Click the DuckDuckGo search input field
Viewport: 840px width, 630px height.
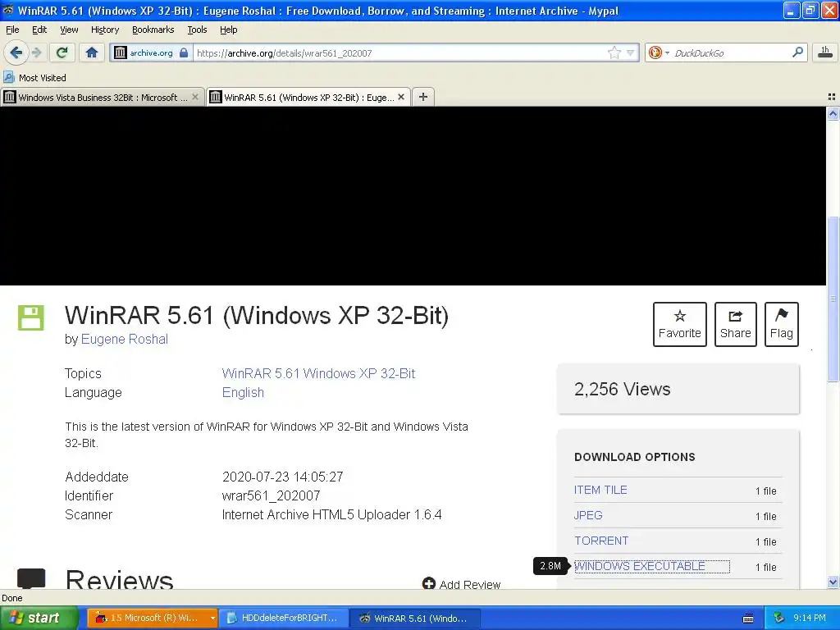point(729,53)
